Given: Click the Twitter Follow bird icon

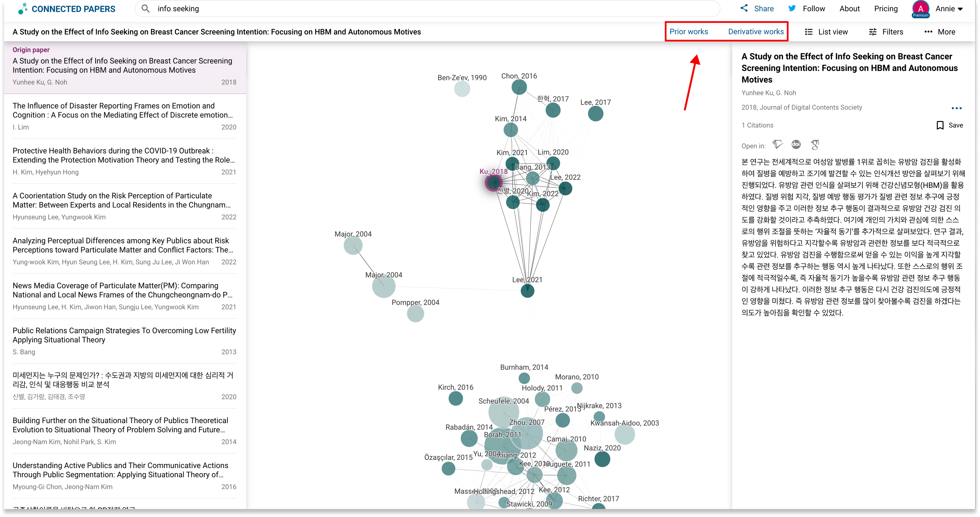Looking at the screenshot, I should [792, 8].
